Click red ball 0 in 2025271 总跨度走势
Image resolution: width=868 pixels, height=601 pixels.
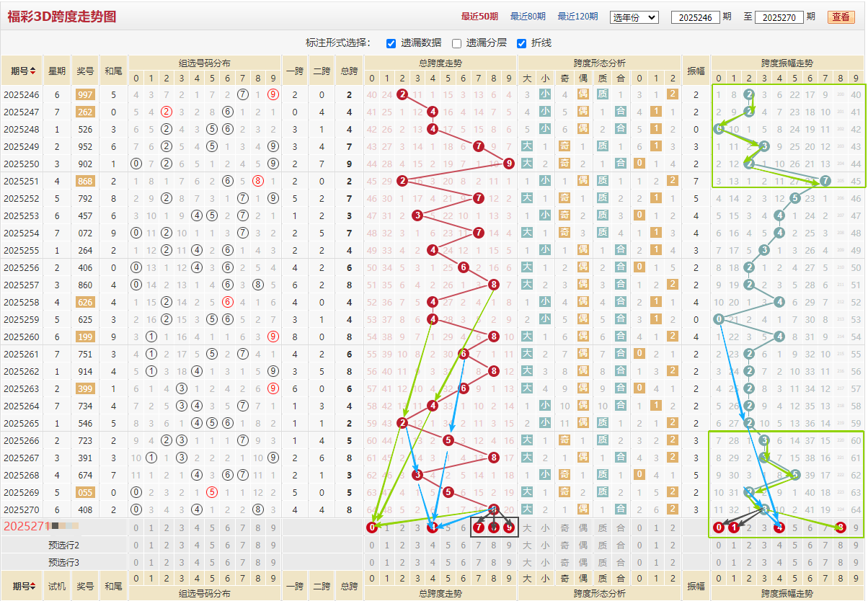click(372, 527)
